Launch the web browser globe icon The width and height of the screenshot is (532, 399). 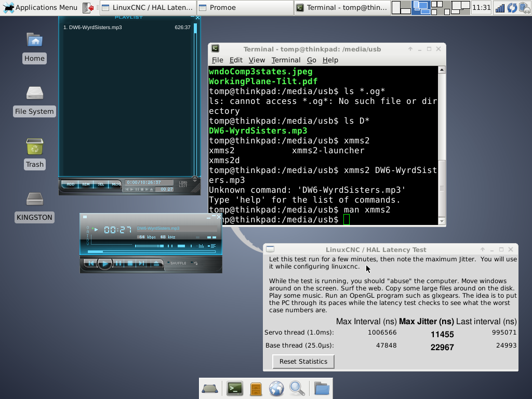(x=276, y=388)
